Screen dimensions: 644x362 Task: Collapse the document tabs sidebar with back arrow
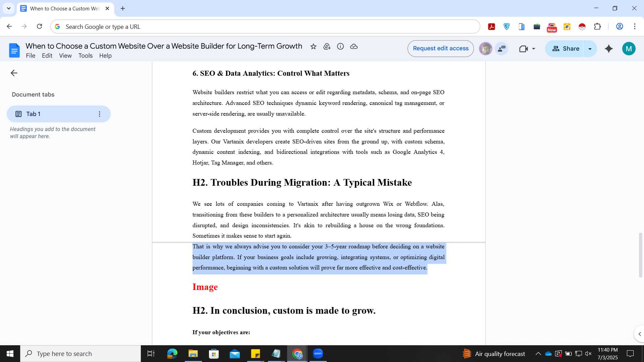point(14,73)
